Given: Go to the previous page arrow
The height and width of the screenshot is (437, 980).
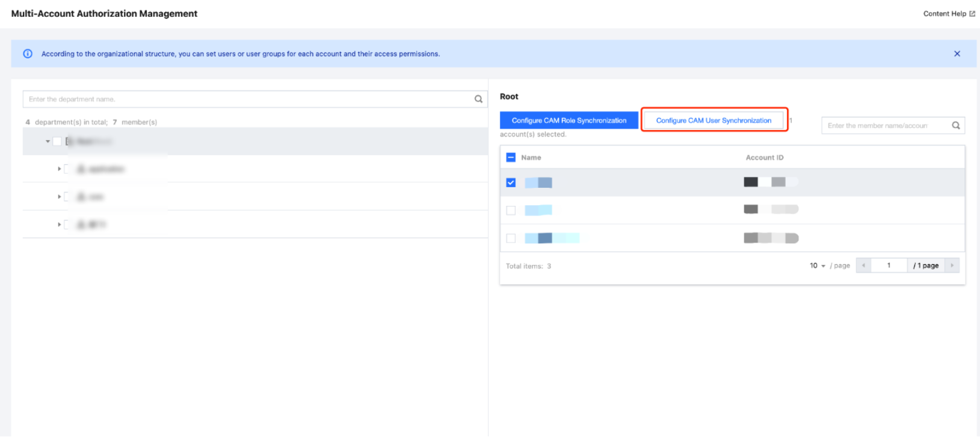Looking at the screenshot, I should 863,265.
